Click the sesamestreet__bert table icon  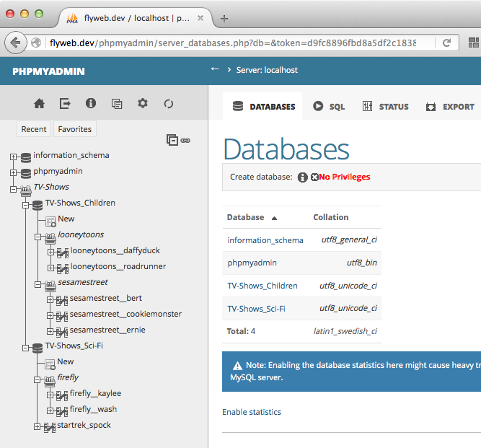coord(62,300)
